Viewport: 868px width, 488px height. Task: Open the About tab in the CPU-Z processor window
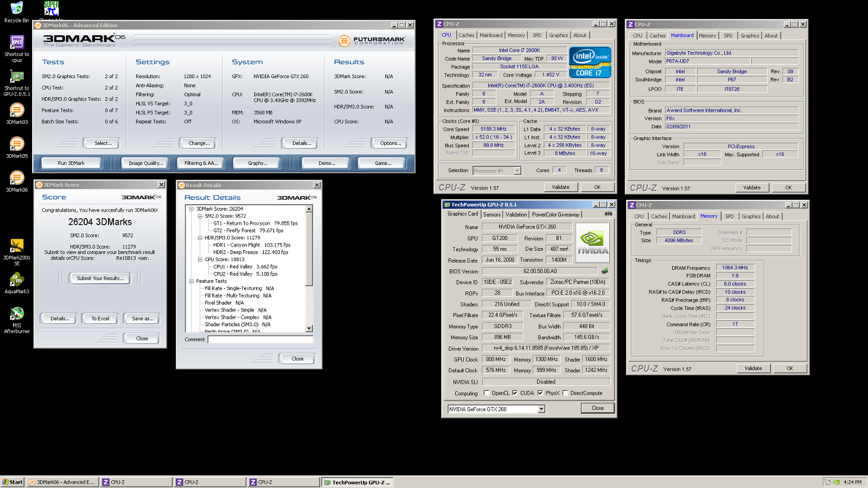pyautogui.click(x=580, y=35)
